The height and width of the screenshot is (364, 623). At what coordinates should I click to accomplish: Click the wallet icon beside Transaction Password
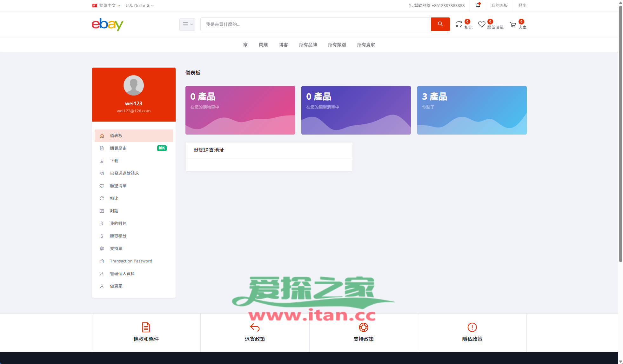(102, 261)
